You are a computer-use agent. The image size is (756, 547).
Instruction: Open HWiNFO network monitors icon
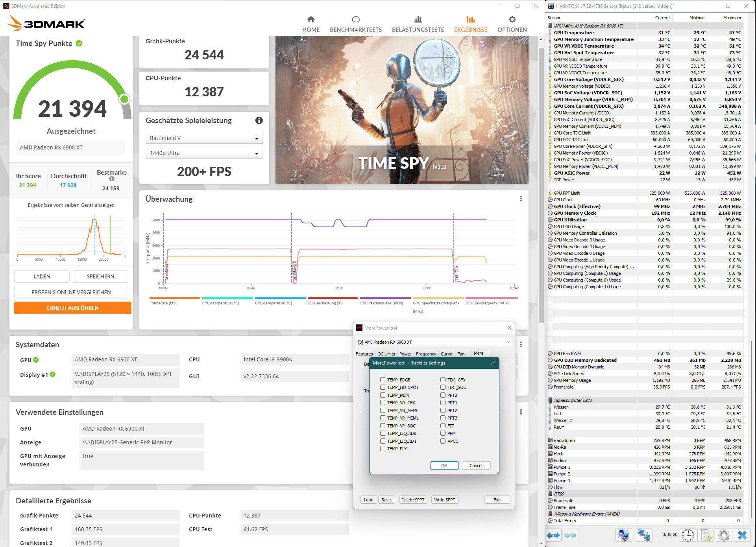coord(644,535)
